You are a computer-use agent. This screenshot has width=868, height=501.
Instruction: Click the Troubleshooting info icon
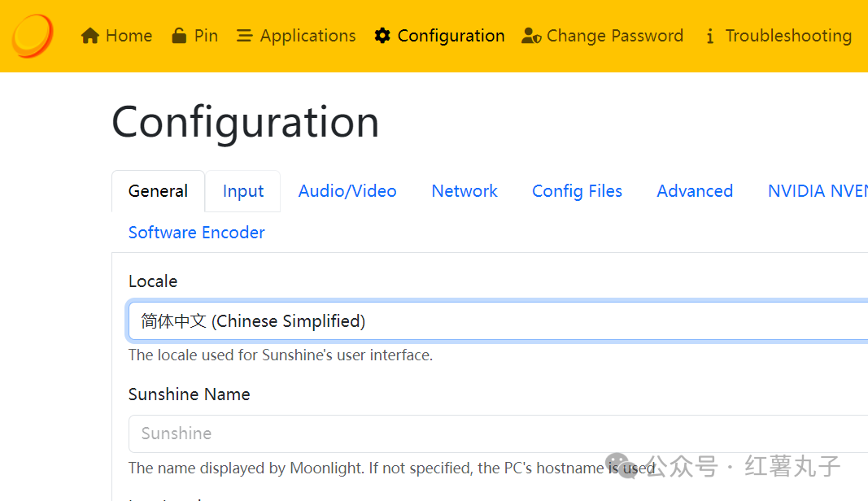pyautogui.click(x=709, y=37)
